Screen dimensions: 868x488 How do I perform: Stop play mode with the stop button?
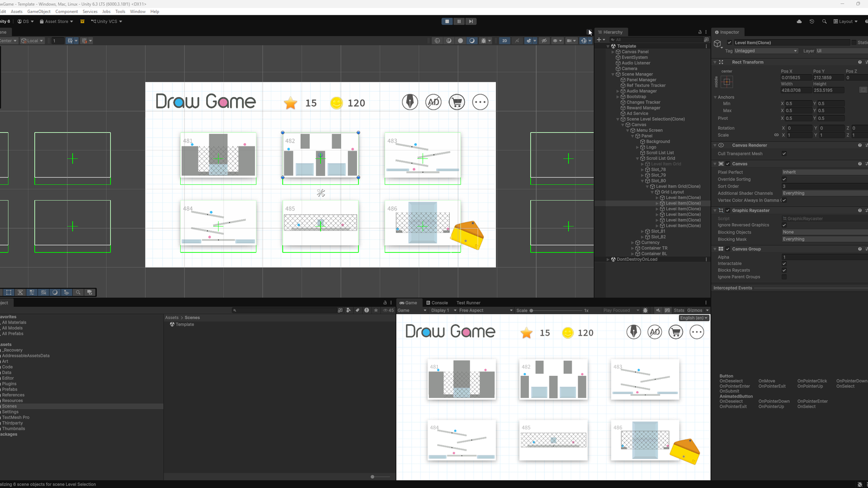447,21
